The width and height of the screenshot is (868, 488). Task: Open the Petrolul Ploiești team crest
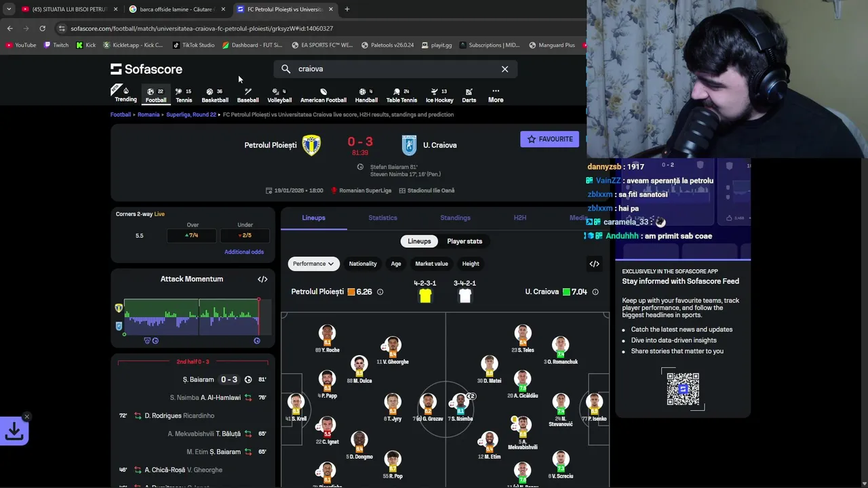click(x=311, y=145)
